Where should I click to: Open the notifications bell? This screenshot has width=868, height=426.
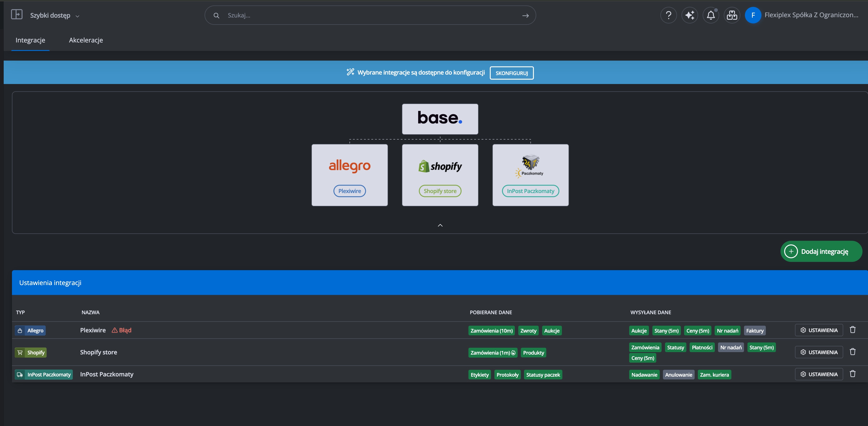[x=711, y=15]
